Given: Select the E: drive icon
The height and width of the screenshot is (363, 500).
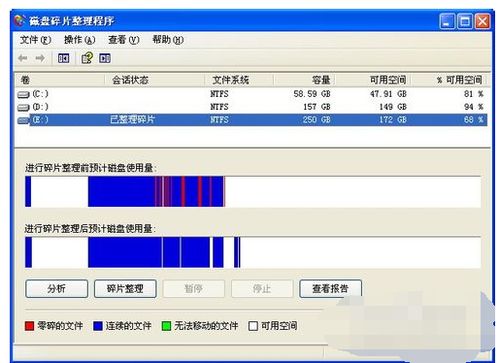Looking at the screenshot, I should pos(23,120).
